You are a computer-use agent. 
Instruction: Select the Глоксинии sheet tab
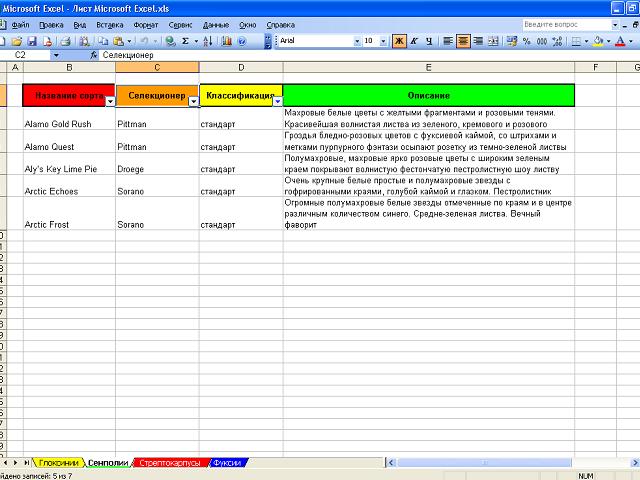tap(59, 463)
